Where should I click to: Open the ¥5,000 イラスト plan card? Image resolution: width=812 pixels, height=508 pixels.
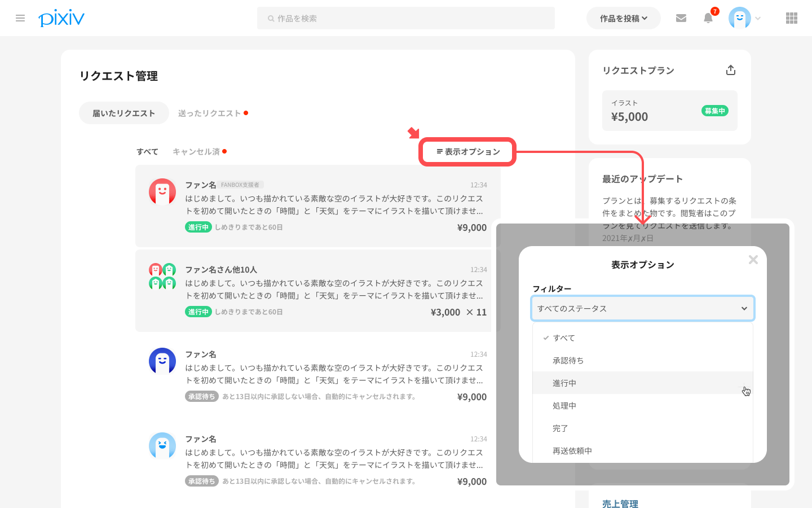click(x=669, y=111)
